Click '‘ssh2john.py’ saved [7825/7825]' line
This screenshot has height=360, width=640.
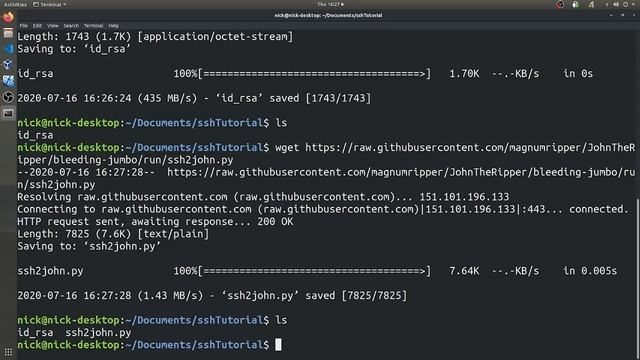pyautogui.click(x=212, y=296)
